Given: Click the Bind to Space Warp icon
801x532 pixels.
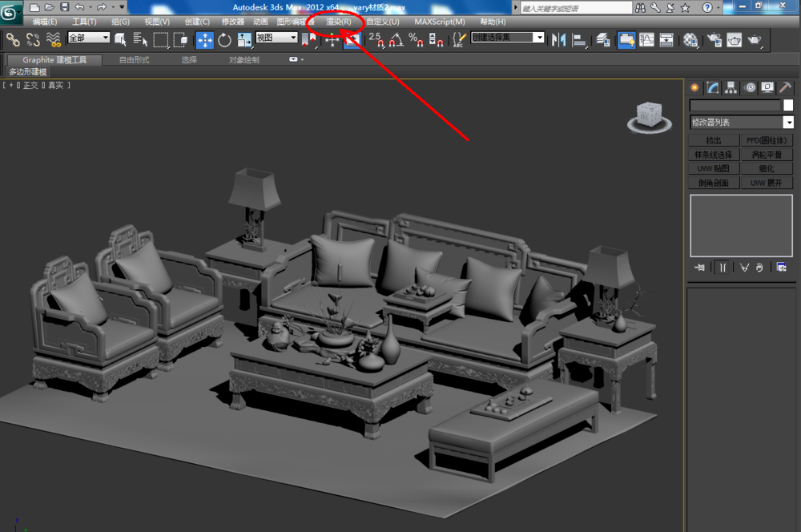Looking at the screenshot, I should [53, 39].
